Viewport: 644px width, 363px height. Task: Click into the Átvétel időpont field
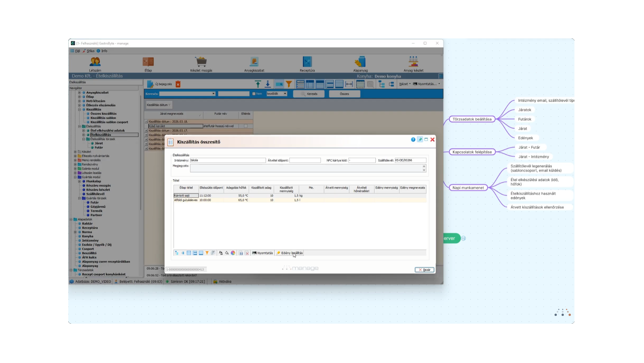click(305, 160)
